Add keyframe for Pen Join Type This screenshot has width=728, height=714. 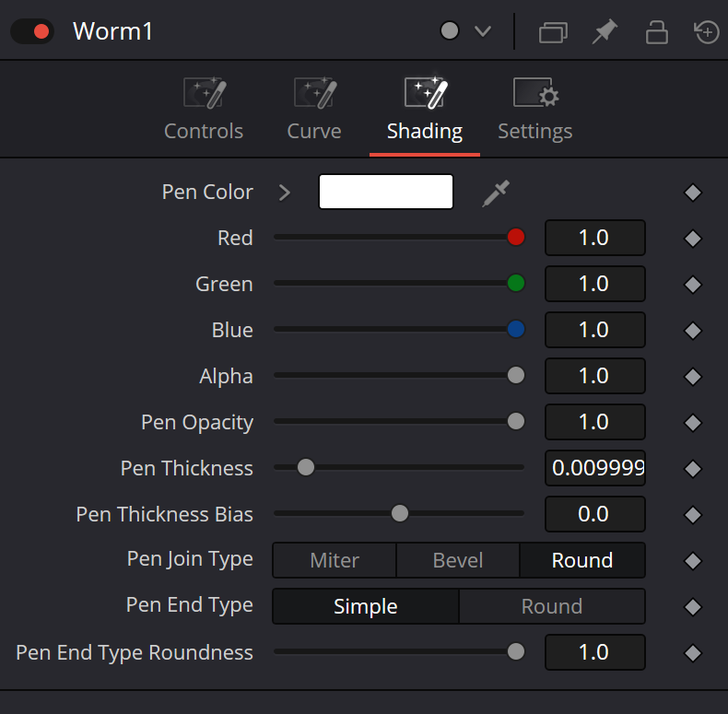pos(693,561)
